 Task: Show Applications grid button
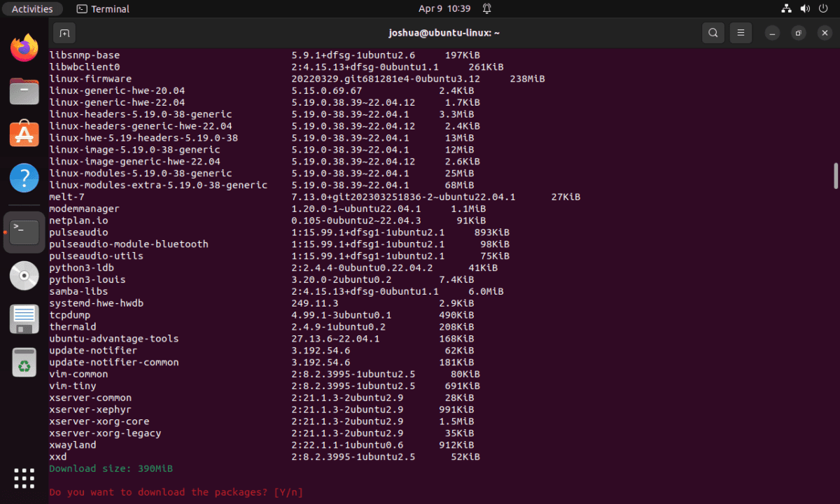pyautogui.click(x=24, y=478)
